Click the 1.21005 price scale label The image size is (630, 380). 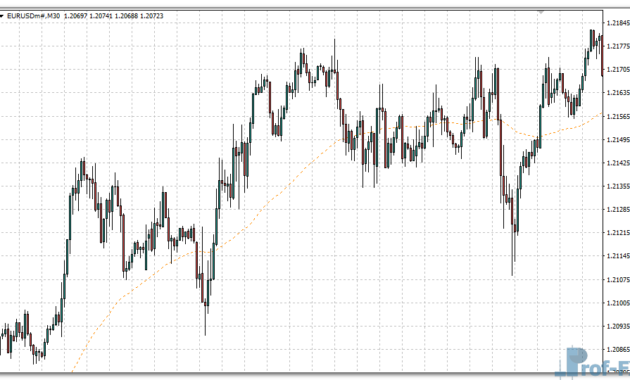click(x=618, y=303)
